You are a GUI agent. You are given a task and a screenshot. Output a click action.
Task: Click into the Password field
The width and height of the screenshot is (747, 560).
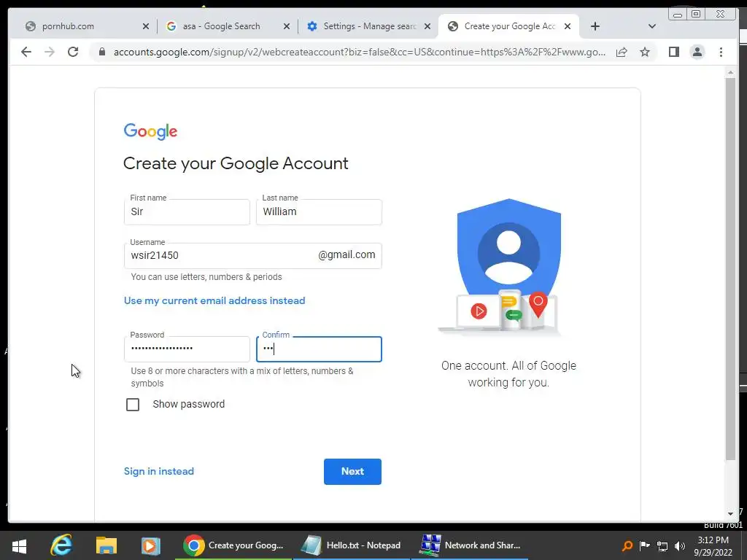[187, 349]
